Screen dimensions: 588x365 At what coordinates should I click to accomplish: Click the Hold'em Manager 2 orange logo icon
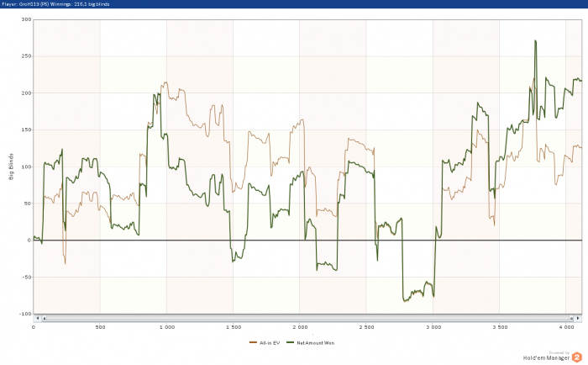pos(577,357)
